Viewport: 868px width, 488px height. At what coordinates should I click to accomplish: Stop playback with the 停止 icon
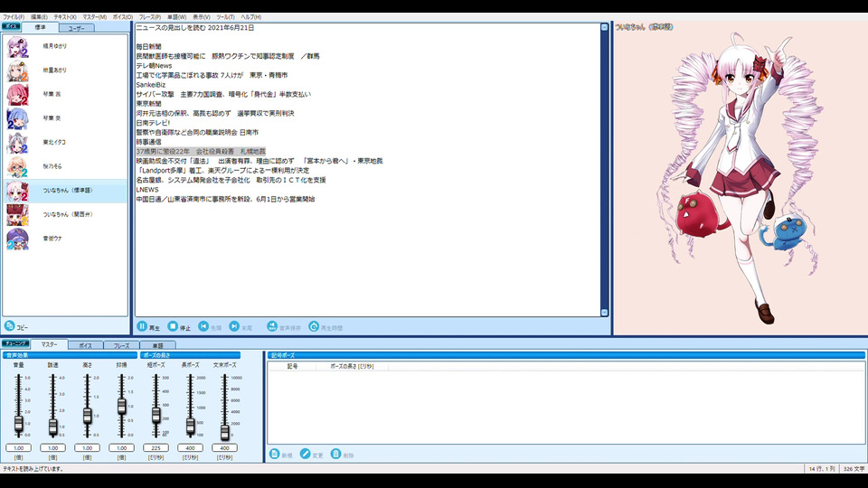pyautogui.click(x=173, y=326)
